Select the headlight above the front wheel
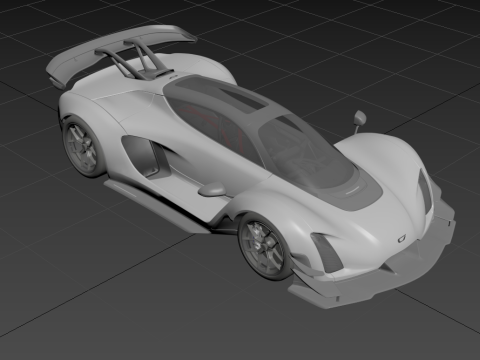The width and height of the screenshot is (480, 360). [327, 252]
